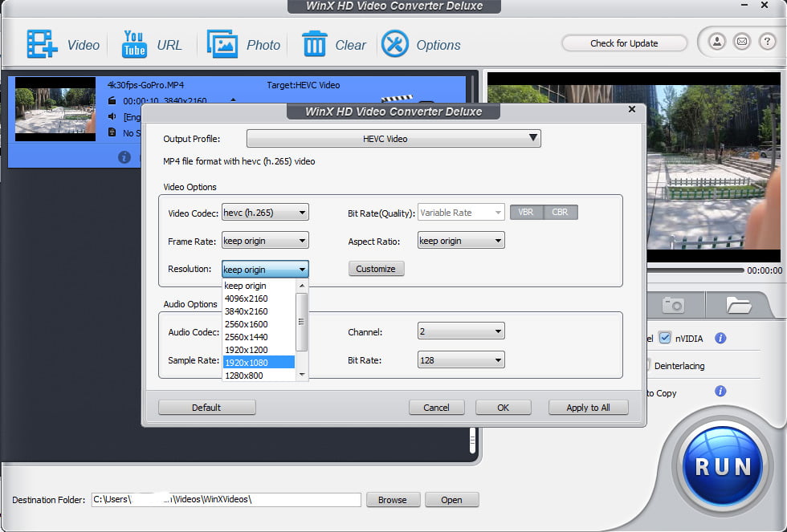Select CBR bitrate mode
The width and height of the screenshot is (787, 532).
(x=561, y=212)
